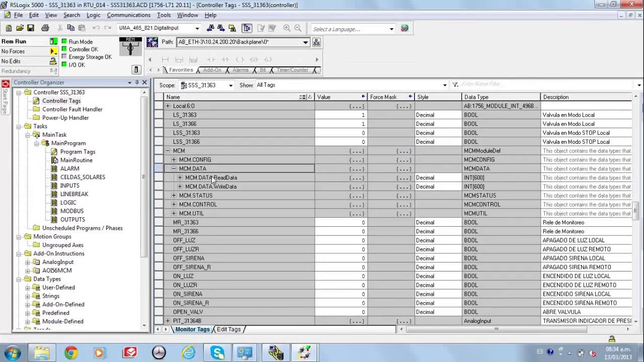The image size is (644, 362).
Task: Open the Show All Tags dropdown
Action: 445,85
